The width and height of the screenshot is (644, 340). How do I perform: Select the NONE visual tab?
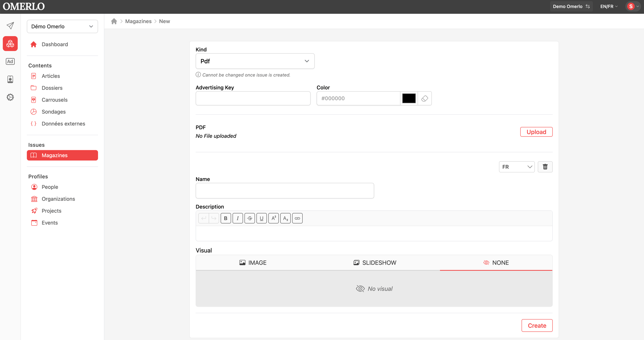496,263
